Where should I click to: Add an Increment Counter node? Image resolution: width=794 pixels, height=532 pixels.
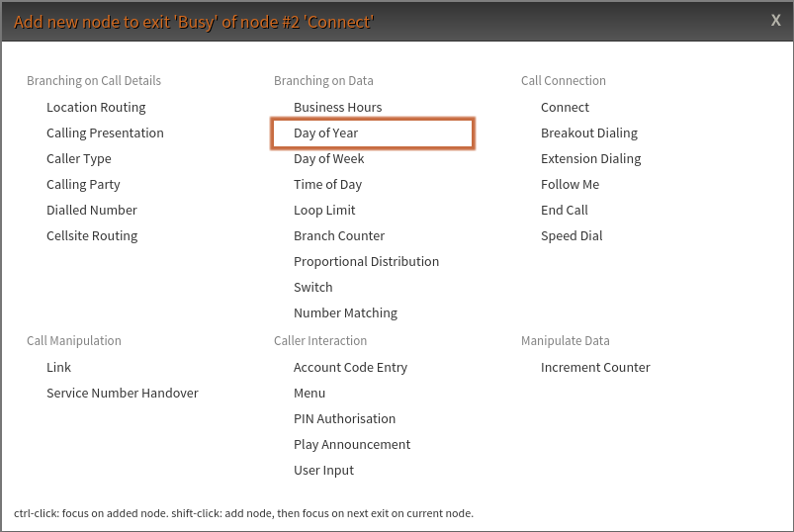coord(595,367)
